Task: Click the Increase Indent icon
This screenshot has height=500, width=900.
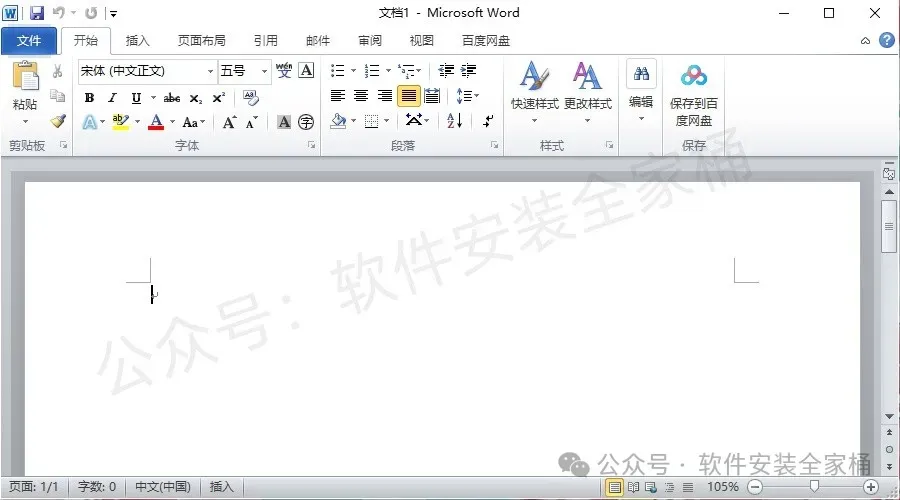Action: (468, 71)
